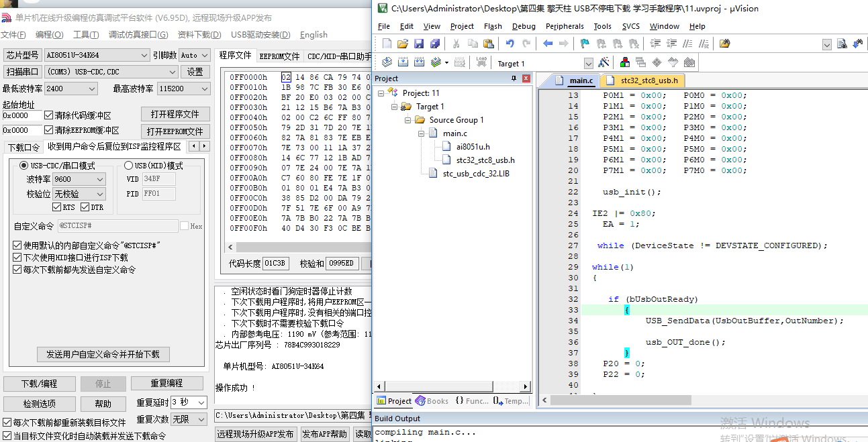
Task: Click the Rebuild all target files icon
Action: click(419, 62)
